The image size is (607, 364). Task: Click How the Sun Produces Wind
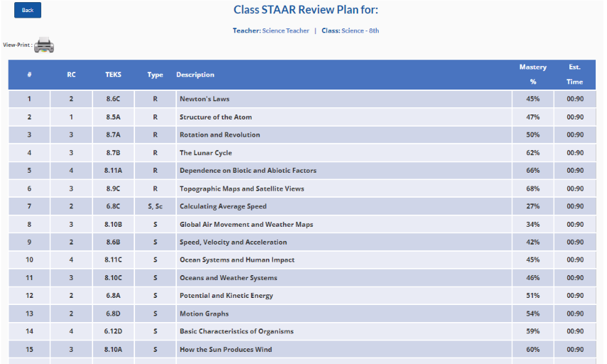[225, 350]
